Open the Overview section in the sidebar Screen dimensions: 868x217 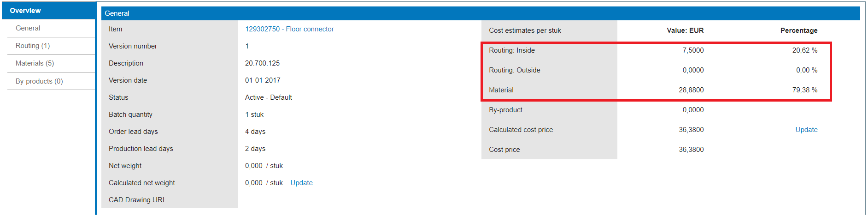click(x=25, y=11)
